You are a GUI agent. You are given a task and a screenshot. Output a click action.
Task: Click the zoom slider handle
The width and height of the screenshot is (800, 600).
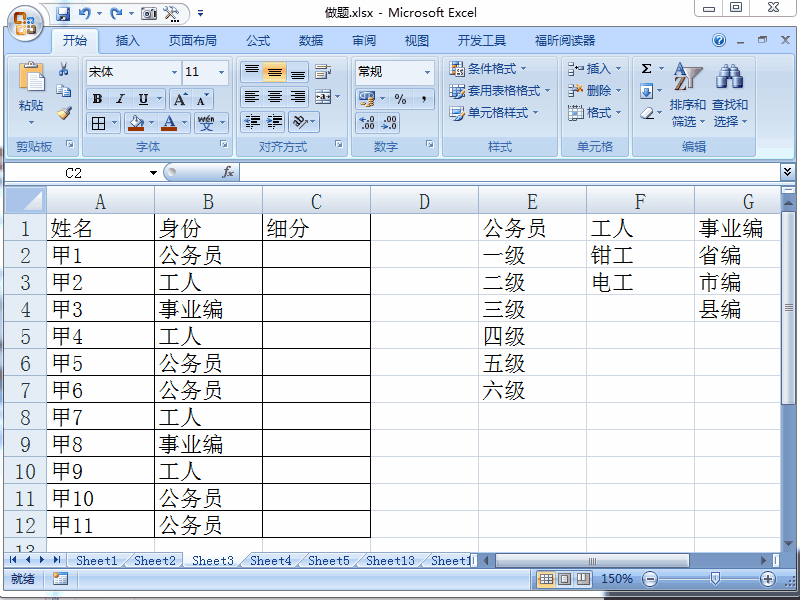[x=715, y=579]
